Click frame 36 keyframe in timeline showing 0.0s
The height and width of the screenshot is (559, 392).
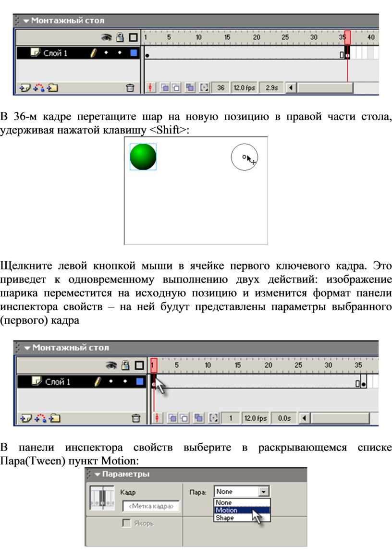(x=364, y=381)
